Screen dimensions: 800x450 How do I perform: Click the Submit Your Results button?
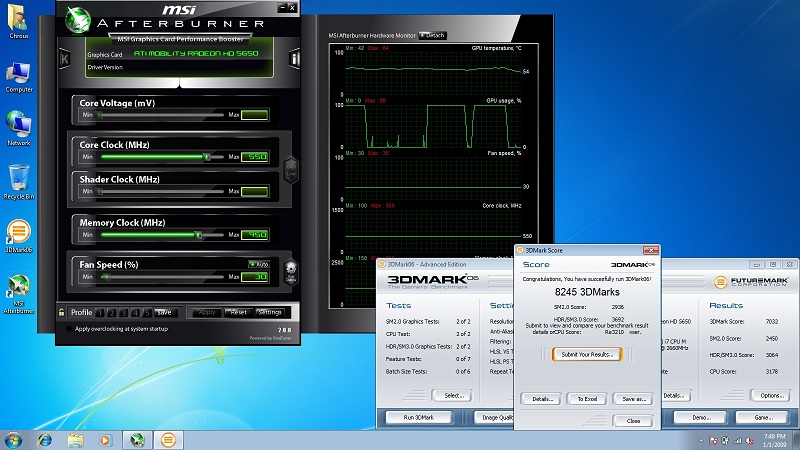pos(587,355)
